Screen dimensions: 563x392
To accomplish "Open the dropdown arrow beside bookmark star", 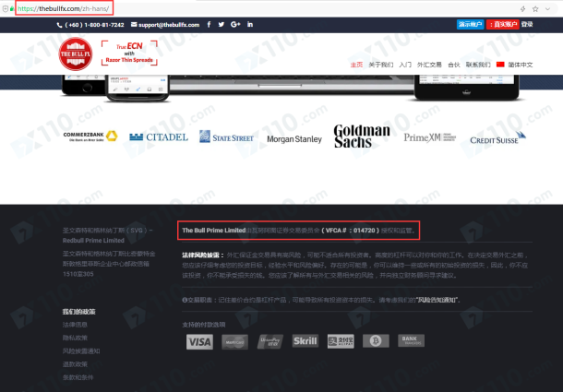I will 547,9.
